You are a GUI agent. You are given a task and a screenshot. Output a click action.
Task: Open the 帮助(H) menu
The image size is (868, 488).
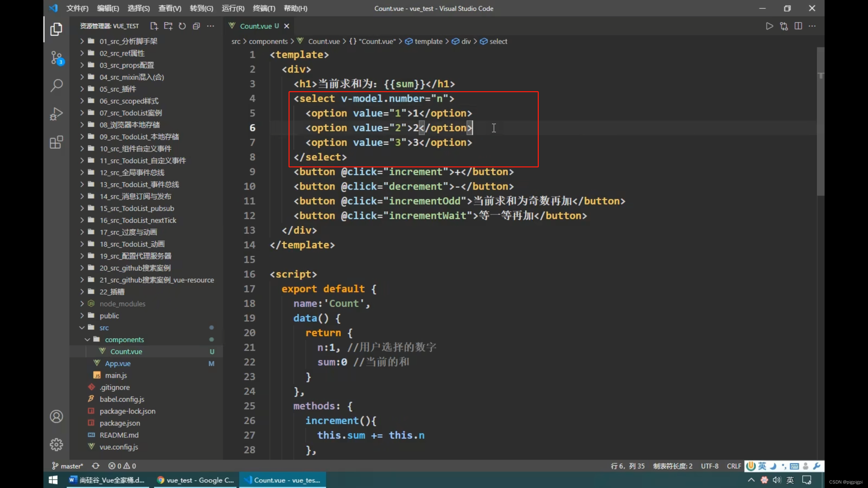[x=295, y=8]
